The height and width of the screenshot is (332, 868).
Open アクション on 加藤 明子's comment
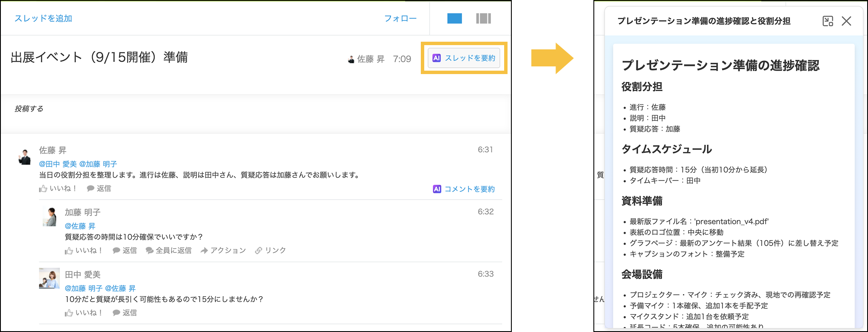click(223, 251)
